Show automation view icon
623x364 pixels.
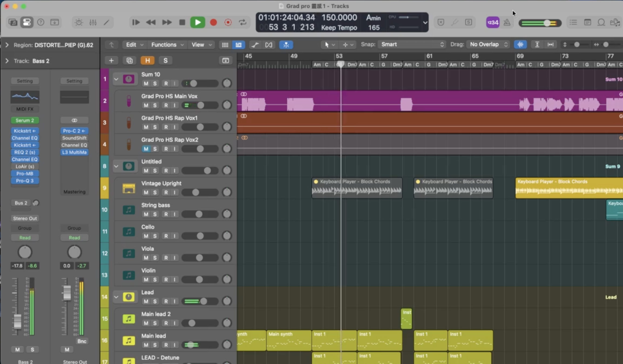255,45
